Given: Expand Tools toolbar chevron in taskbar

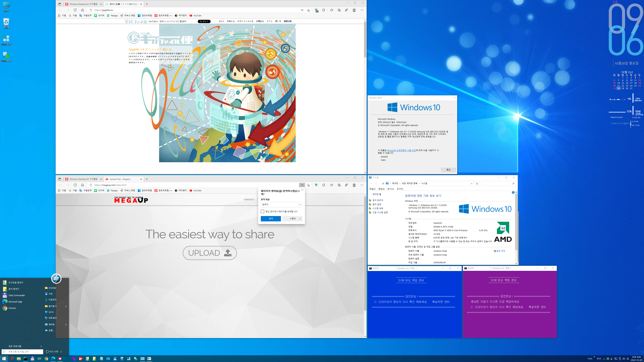Looking at the screenshot, I should click(594, 357).
